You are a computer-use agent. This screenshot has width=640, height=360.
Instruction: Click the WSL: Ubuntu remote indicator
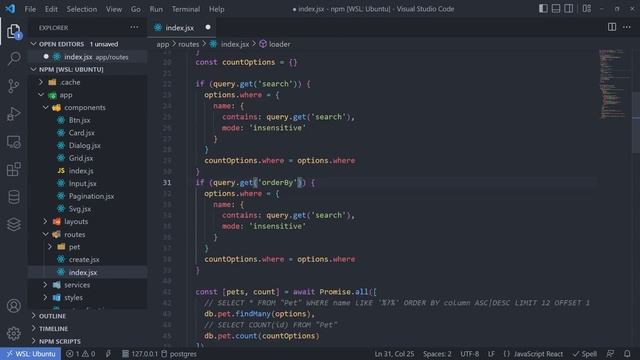pyautogui.click(x=31, y=354)
